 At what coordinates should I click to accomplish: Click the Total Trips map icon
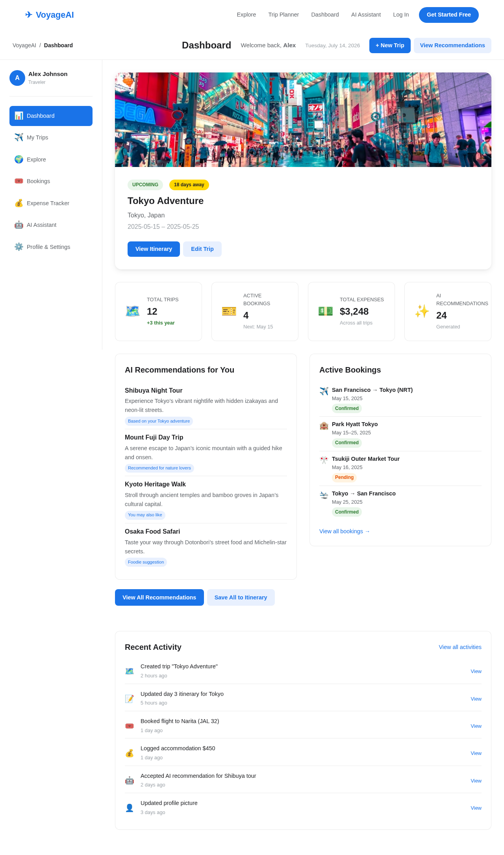(x=133, y=311)
